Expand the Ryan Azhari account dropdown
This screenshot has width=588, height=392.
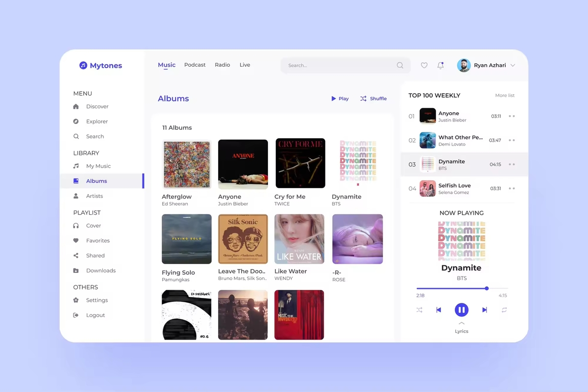(x=513, y=65)
